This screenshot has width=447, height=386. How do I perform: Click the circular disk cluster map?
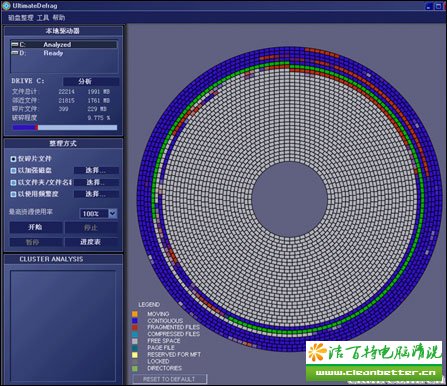click(x=289, y=199)
